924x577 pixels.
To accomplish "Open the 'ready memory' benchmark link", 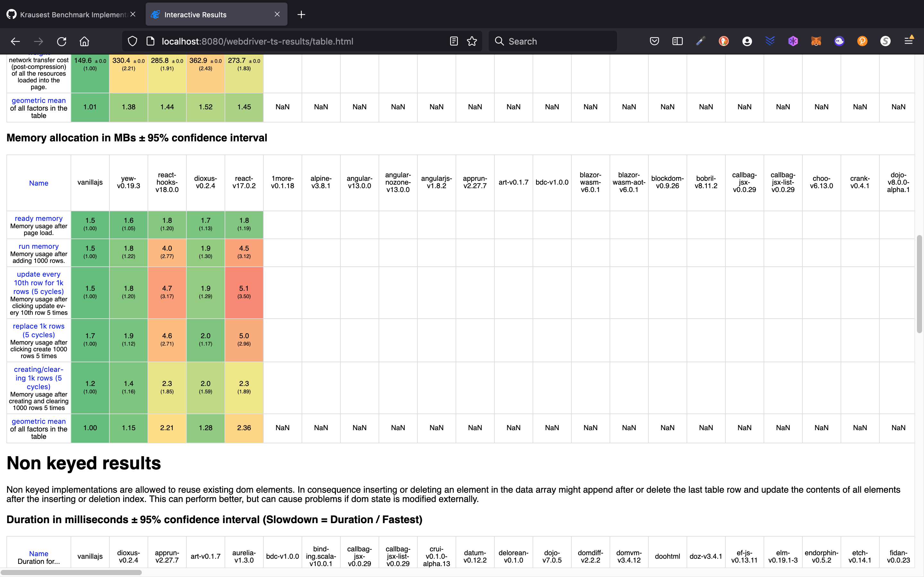I will coord(38,218).
